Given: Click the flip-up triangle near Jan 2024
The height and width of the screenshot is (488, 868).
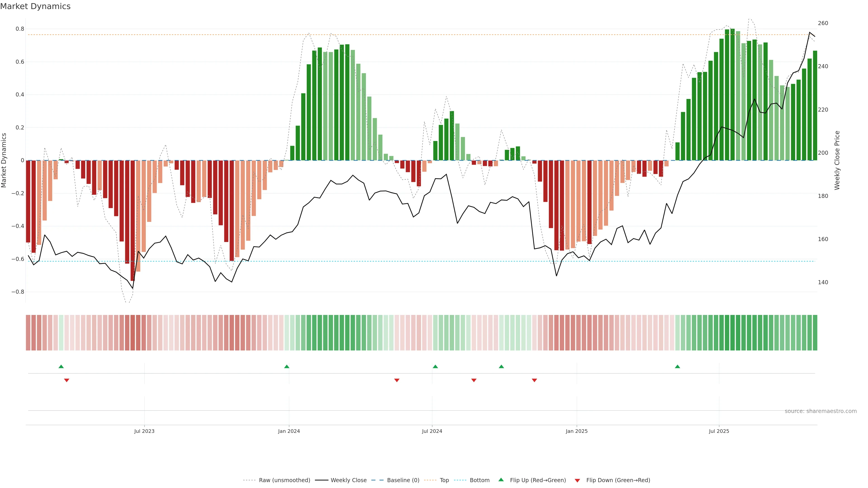Looking at the screenshot, I should (287, 366).
